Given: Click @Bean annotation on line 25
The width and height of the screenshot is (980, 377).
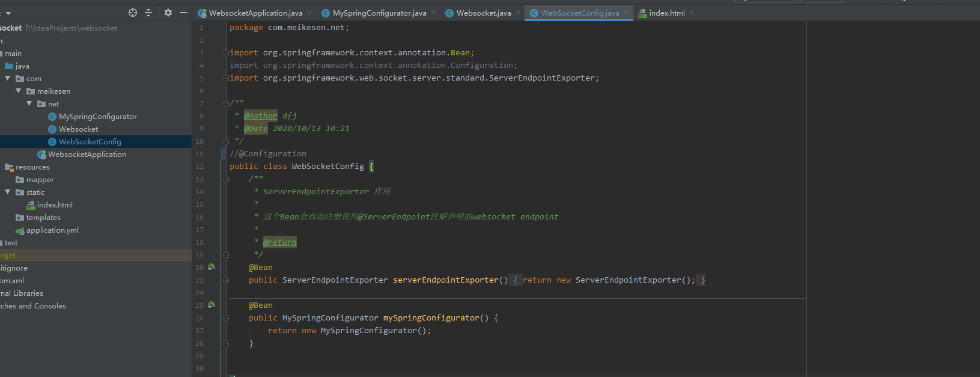Looking at the screenshot, I should (x=261, y=305).
